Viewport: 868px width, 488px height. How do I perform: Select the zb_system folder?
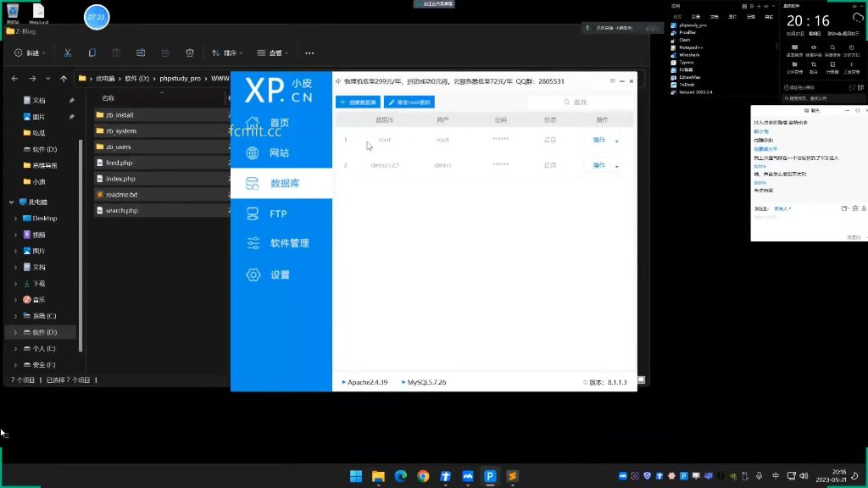click(x=120, y=130)
